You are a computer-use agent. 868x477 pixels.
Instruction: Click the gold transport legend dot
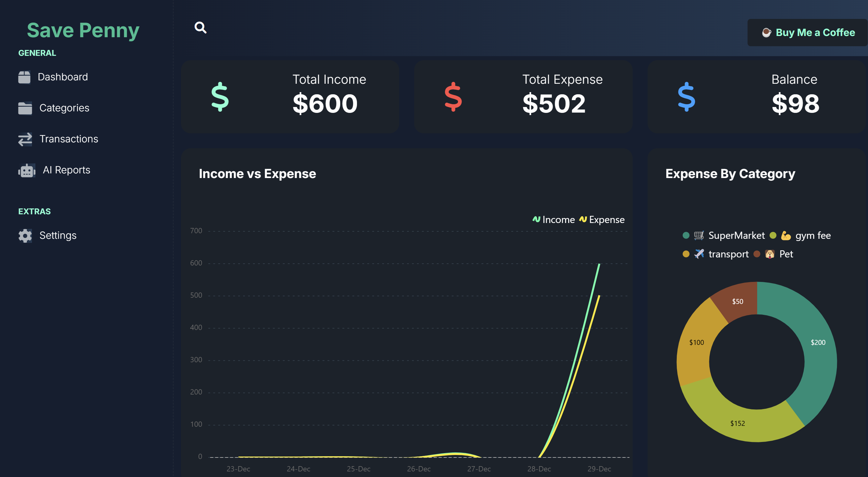coord(686,254)
